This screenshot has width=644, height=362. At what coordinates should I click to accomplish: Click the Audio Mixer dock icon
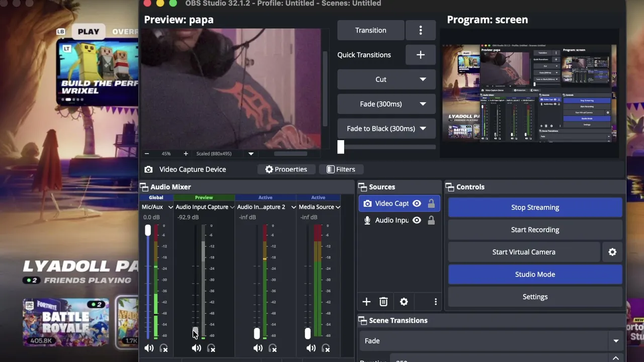click(x=144, y=187)
